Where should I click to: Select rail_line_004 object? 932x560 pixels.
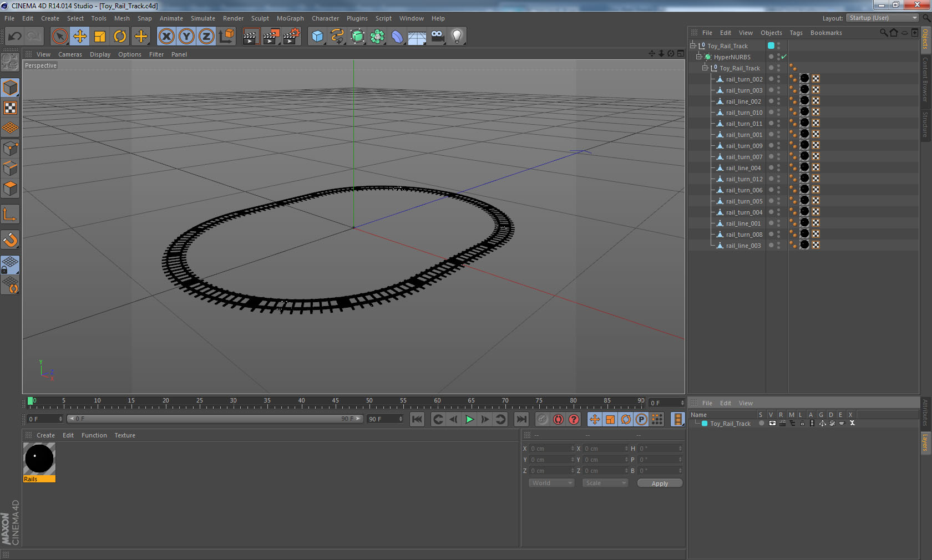743,168
